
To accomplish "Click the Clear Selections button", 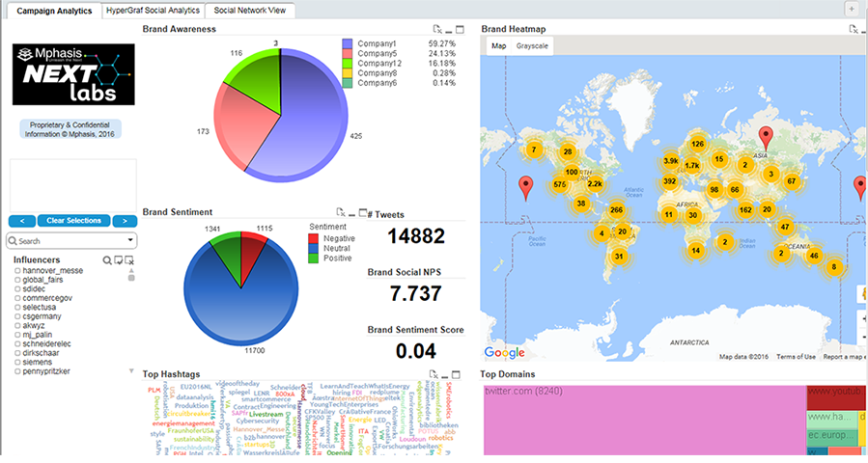I will point(73,221).
